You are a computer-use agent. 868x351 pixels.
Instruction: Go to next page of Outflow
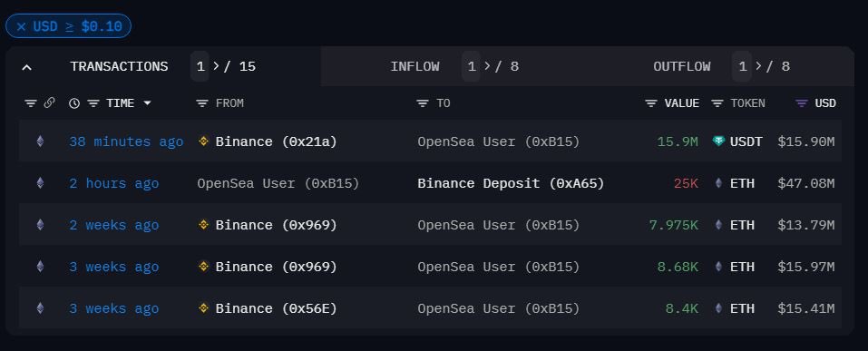pyautogui.click(x=758, y=66)
